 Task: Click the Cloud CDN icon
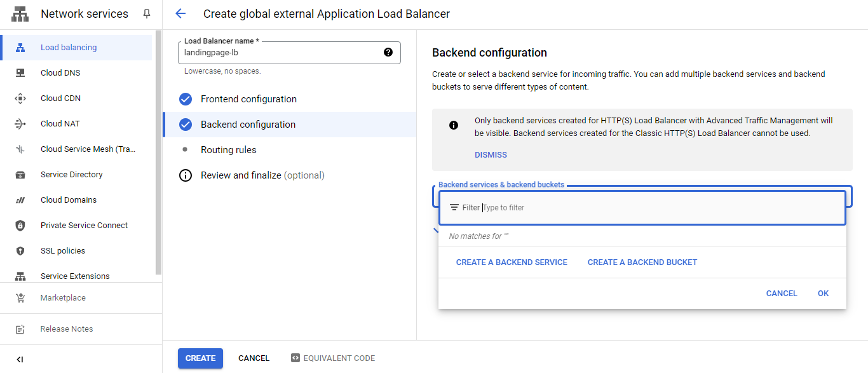(20, 98)
